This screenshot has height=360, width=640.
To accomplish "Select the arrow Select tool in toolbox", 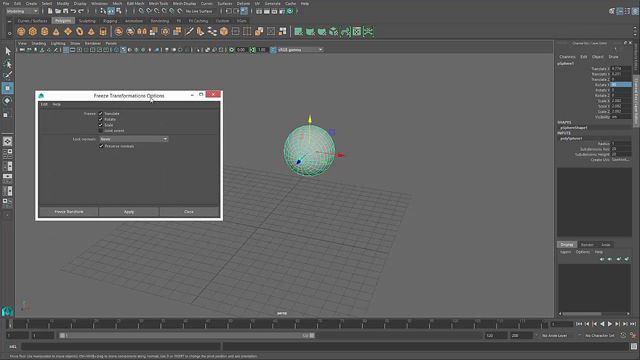I will [7, 51].
